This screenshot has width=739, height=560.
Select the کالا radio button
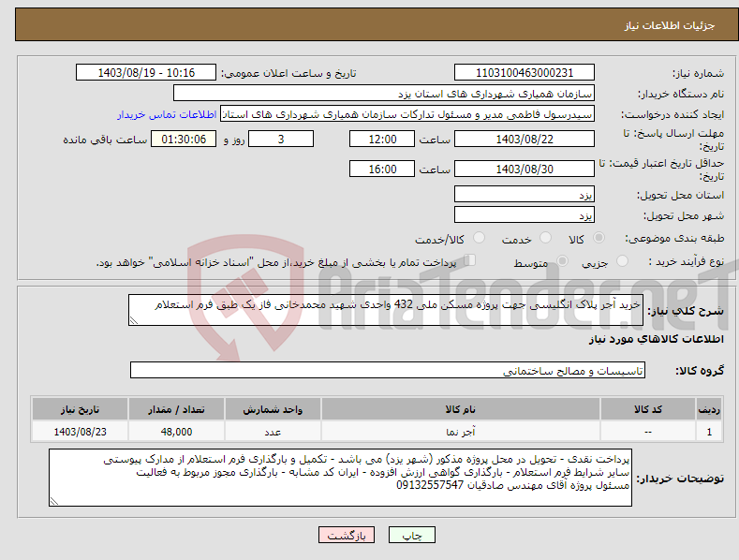599,238
